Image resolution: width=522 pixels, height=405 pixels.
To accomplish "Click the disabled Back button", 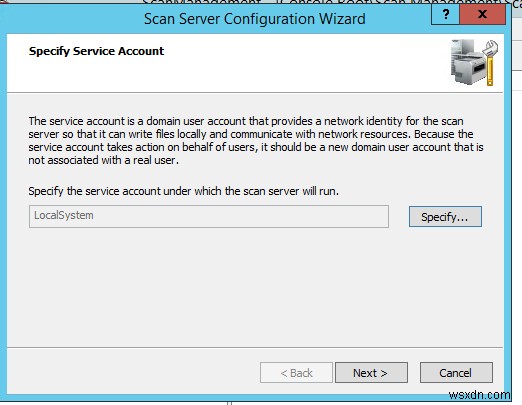I will pyautogui.click(x=296, y=372).
